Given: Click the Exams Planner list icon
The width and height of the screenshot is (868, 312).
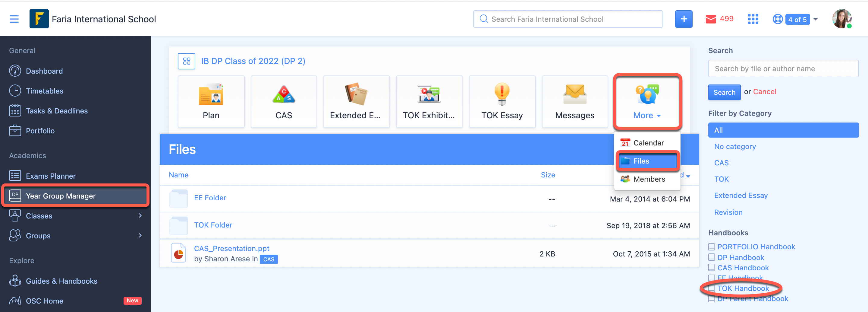Looking at the screenshot, I should pos(15,176).
